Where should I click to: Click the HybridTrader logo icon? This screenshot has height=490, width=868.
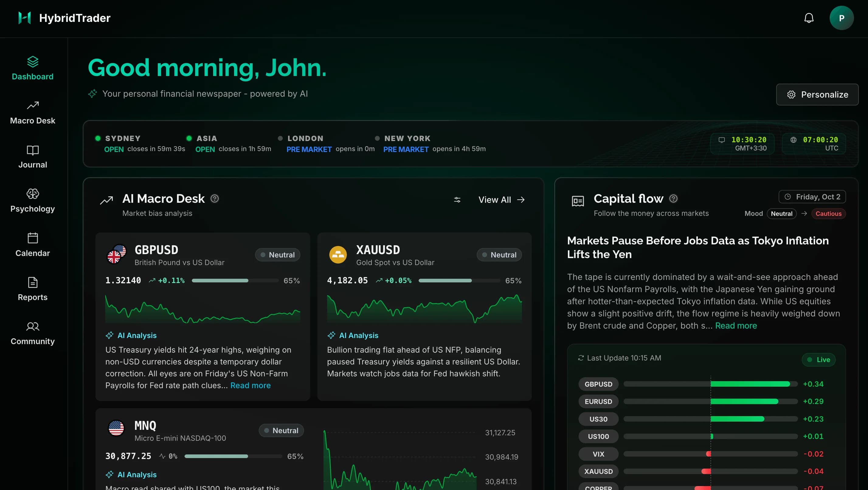click(25, 18)
